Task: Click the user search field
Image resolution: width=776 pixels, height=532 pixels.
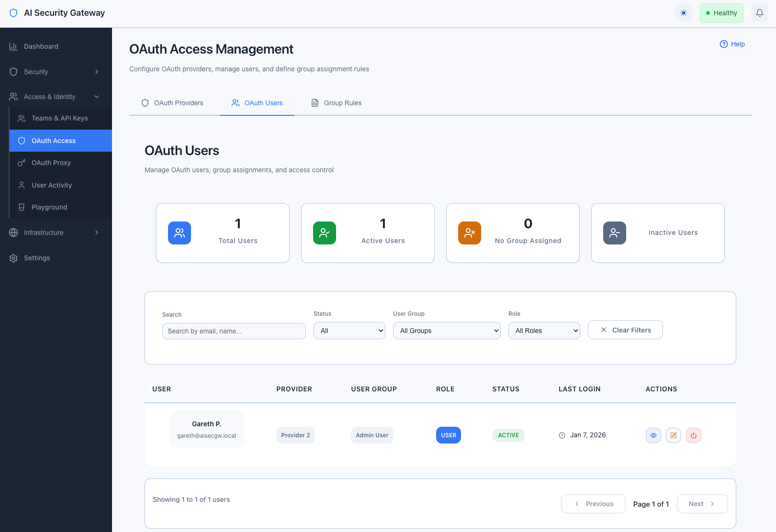Action: point(234,331)
